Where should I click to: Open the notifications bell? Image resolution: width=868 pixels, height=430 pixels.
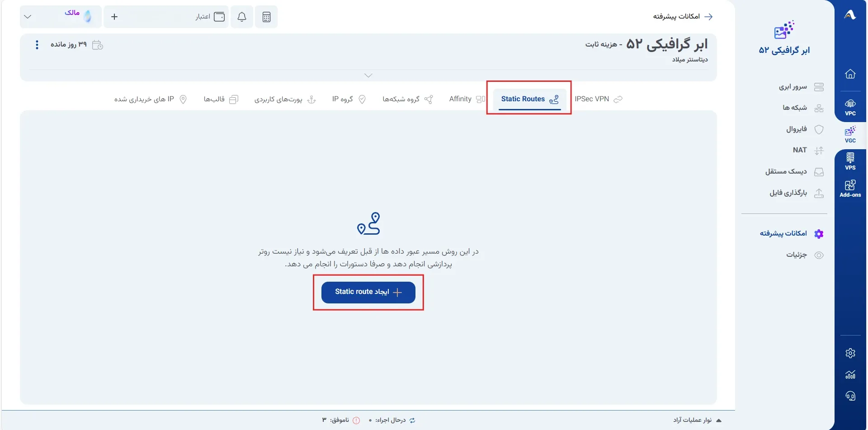[x=242, y=17]
